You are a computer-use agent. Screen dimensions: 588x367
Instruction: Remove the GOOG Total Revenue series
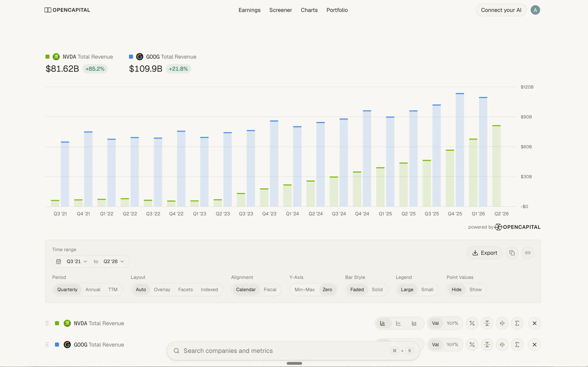point(535,344)
